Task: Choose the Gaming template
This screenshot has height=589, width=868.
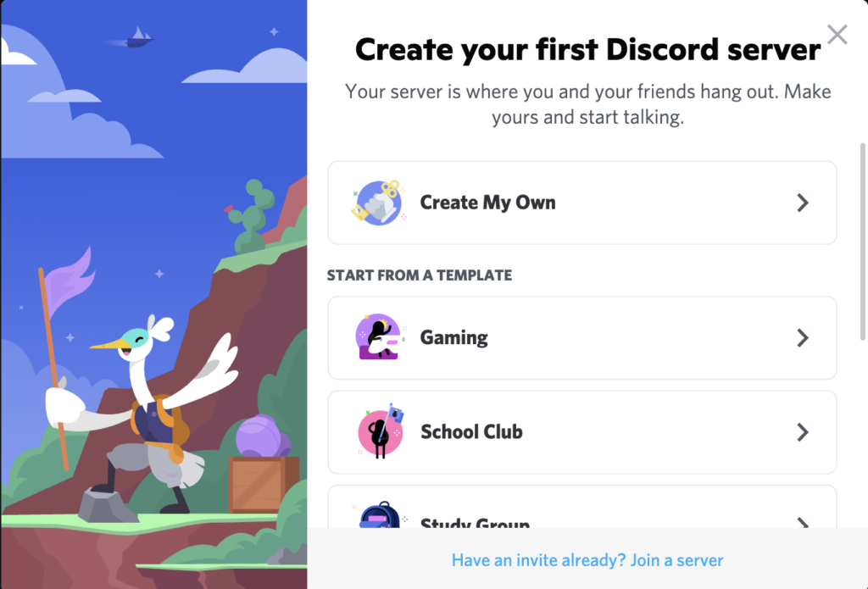Action: click(581, 337)
